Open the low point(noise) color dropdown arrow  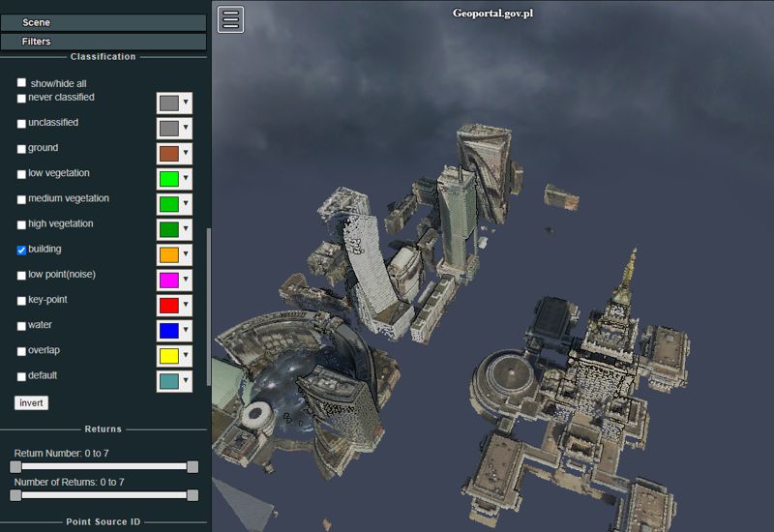point(186,280)
